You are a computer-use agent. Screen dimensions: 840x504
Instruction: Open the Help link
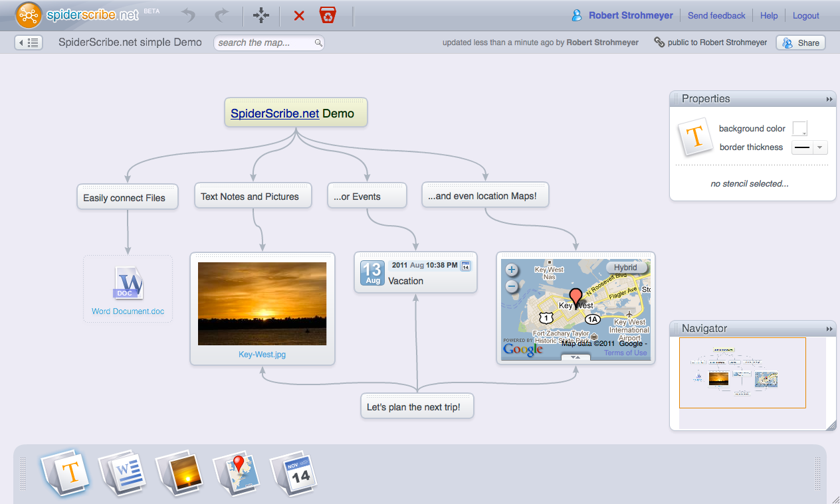(769, 15)
